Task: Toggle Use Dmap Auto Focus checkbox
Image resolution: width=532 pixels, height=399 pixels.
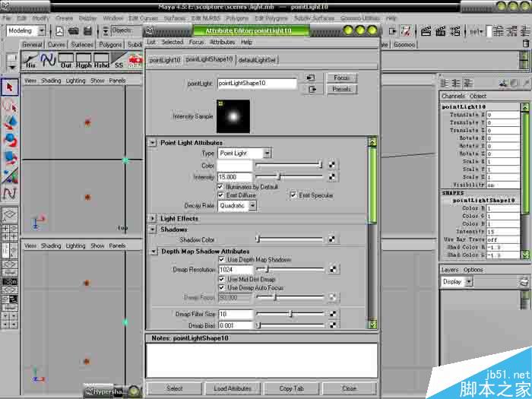Action: point(222,288)
